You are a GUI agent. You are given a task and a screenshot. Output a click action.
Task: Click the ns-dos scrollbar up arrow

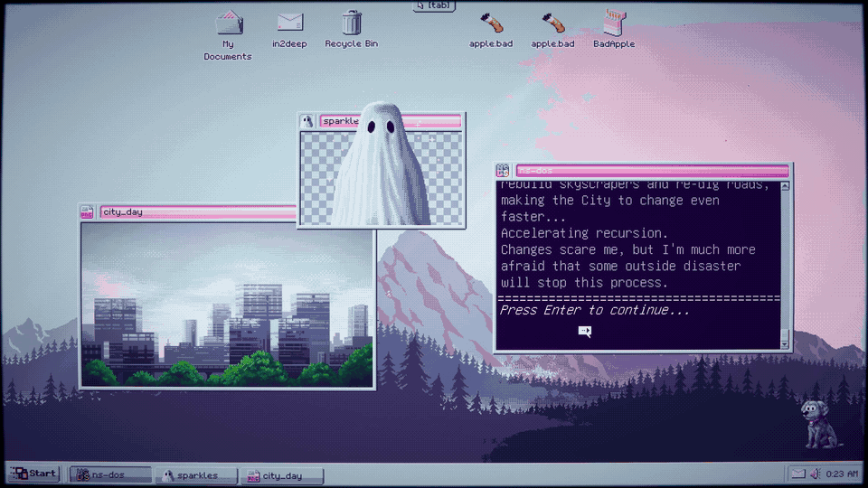click(x=785, y=186)
